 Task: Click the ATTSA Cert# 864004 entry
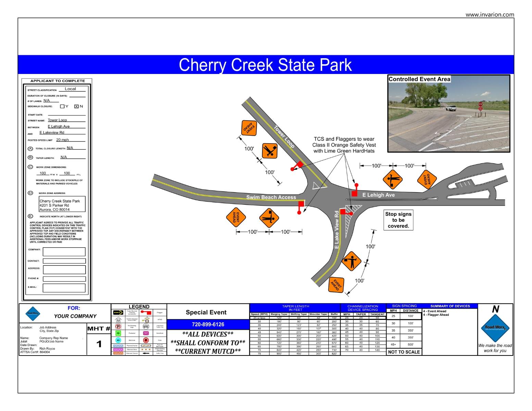[x=35, y=352]
